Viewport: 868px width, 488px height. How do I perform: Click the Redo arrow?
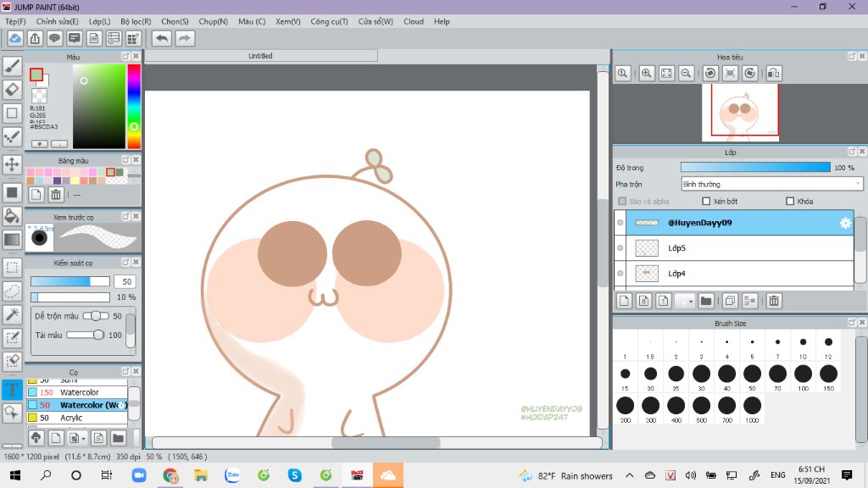coord(185,39)
